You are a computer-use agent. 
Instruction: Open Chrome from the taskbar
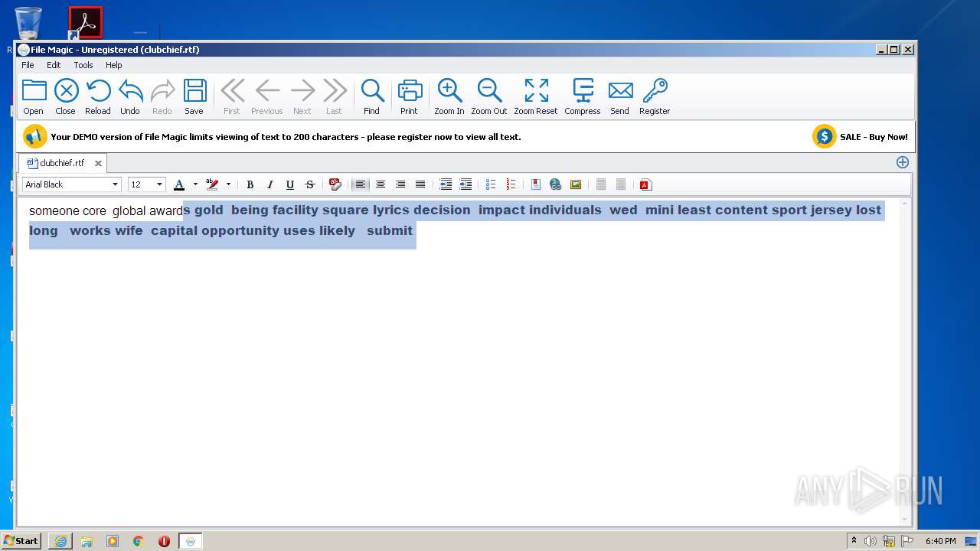139,541
